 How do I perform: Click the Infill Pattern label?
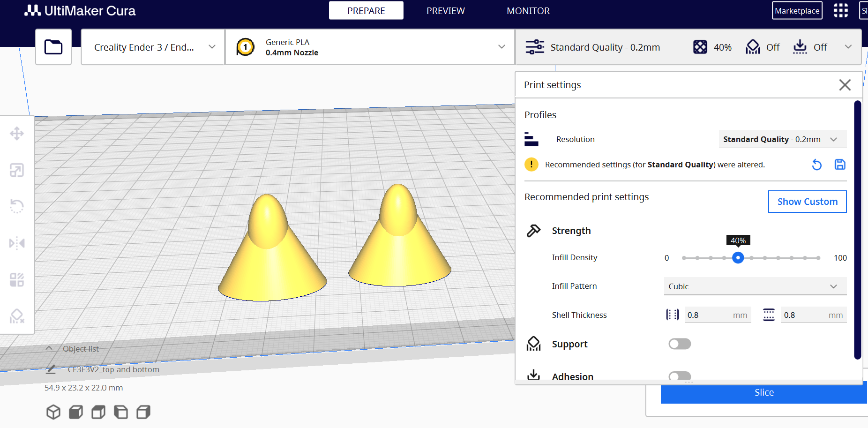click(575, 286)
